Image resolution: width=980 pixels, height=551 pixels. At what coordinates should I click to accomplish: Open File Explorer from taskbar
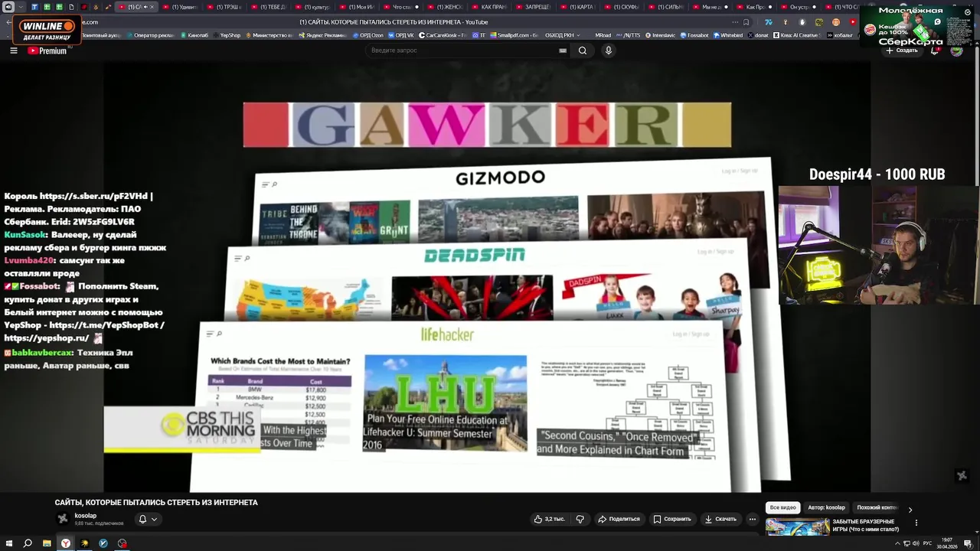coord(47,543)
